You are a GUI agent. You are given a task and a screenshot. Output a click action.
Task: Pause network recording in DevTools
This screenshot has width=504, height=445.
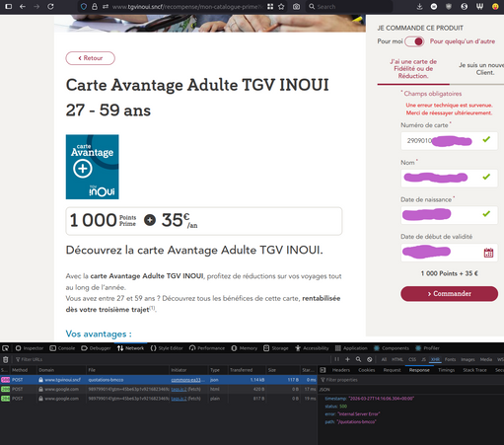(x=336, y=359)
